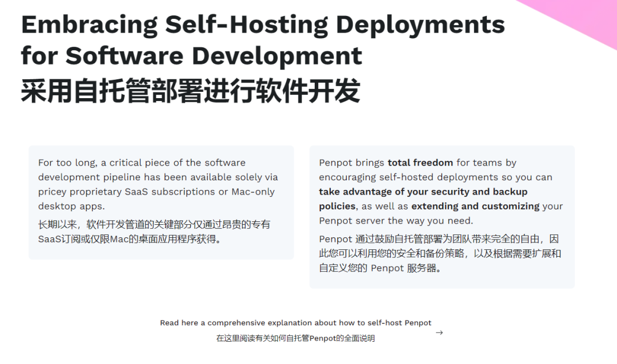Viewport: 617px width, 364px height.
Task: Click the bold text 'extending and customizing'
Action: 475,206
